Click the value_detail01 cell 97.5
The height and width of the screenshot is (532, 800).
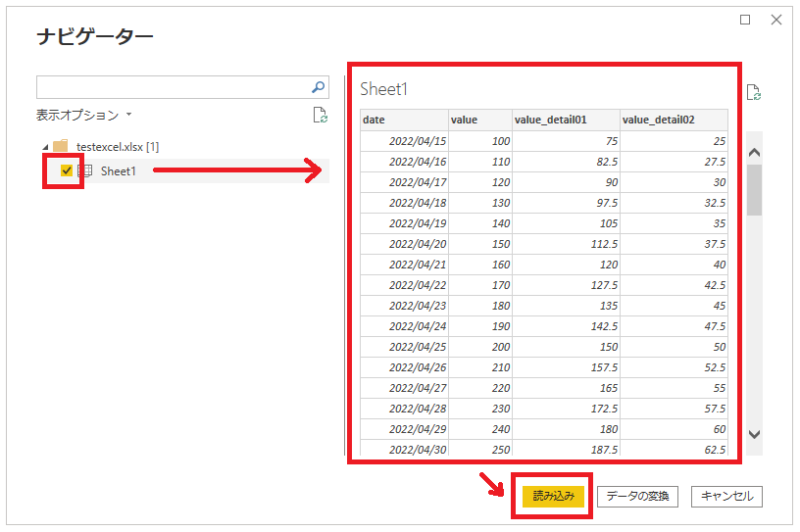[566, 203]
